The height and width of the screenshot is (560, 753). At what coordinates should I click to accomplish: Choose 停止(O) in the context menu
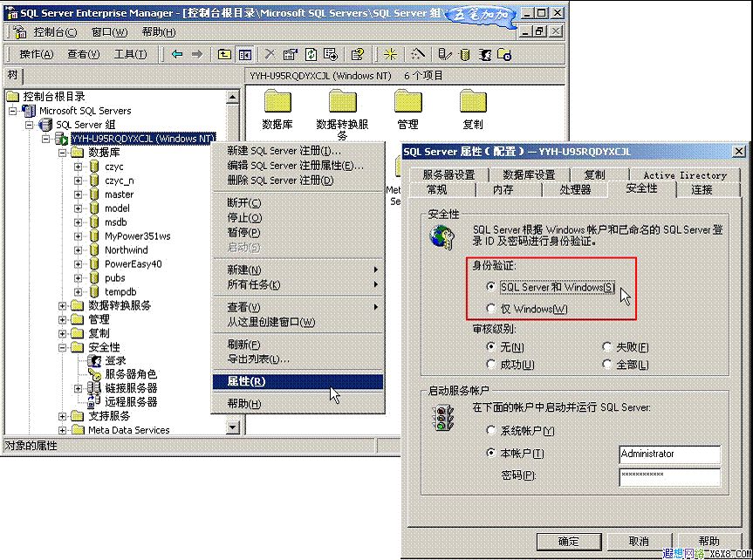click(298, 217)
